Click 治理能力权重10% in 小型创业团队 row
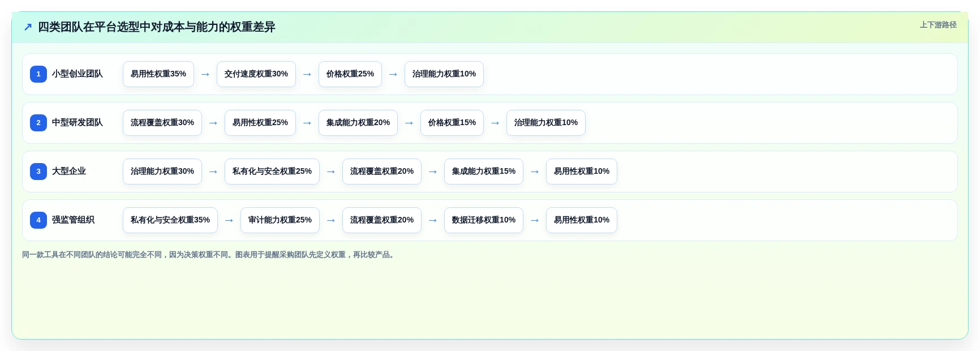Viewport: 980px width, 351px height. tap(444, 74)
